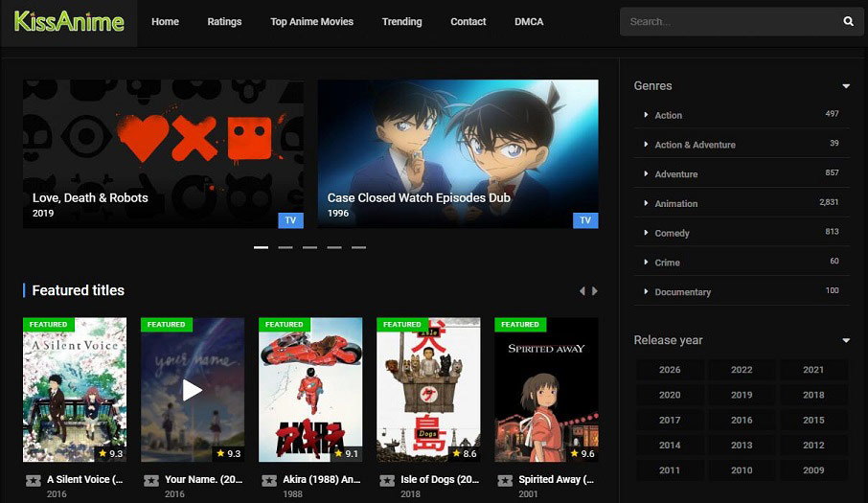The width and height of the screenshot is (868, 503).
Task: Open the Top Anime Movies menu item
Action: (x=311, y=22)
